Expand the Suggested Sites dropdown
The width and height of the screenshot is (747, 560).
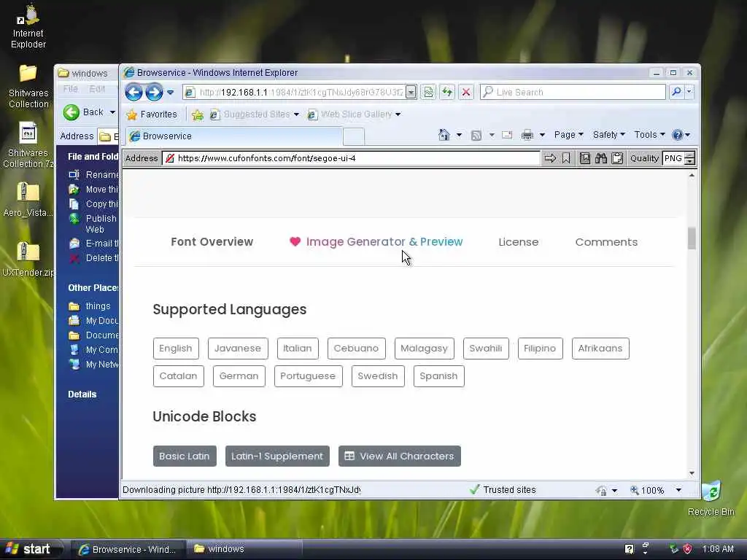point(296,114)
